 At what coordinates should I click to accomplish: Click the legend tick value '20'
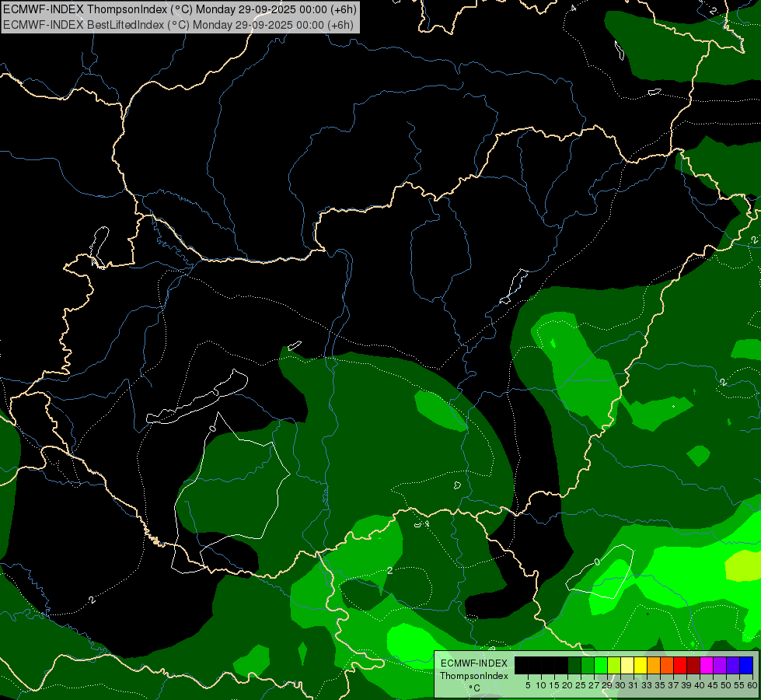click(x=567, y=685)
